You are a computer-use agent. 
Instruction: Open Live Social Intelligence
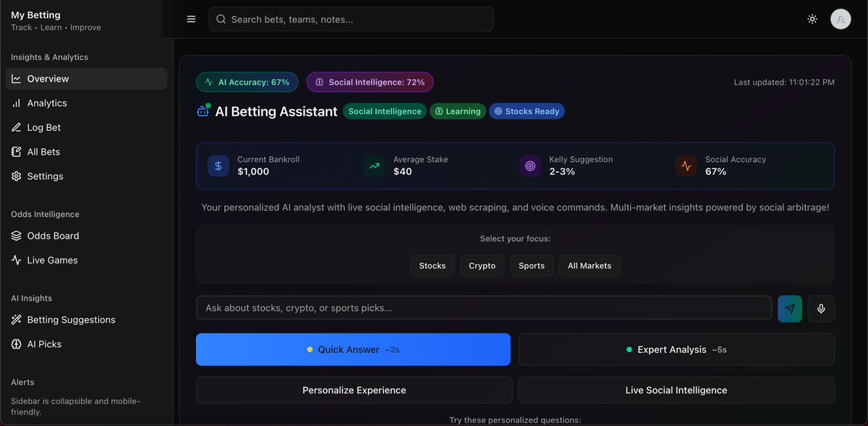(676, 390)
